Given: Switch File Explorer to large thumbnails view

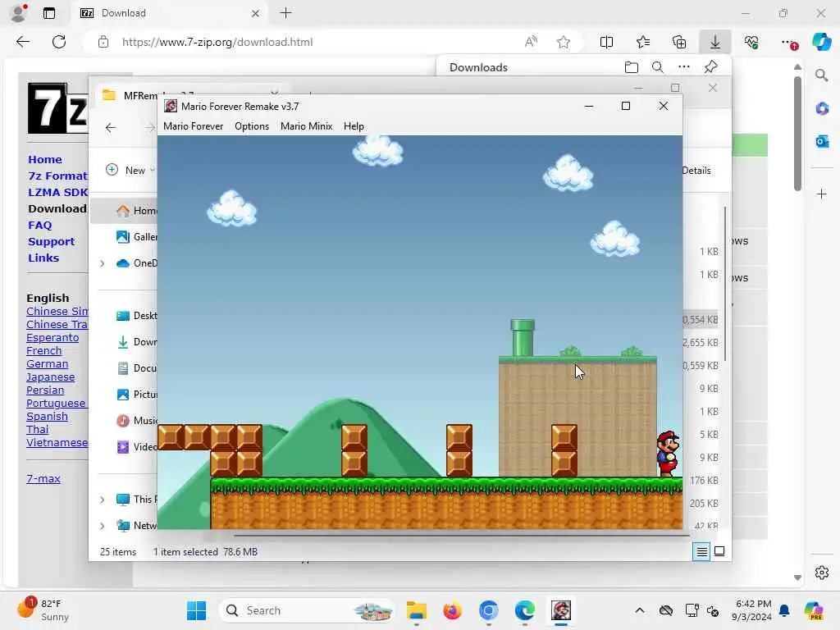Looking at the screenshot, I should (x=719, y=551).
